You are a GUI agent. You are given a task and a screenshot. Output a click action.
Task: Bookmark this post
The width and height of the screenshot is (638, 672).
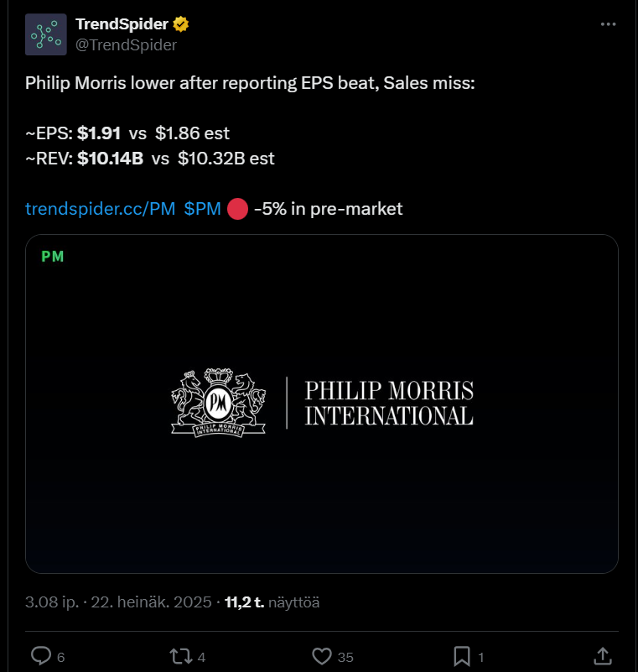(462, 655)
